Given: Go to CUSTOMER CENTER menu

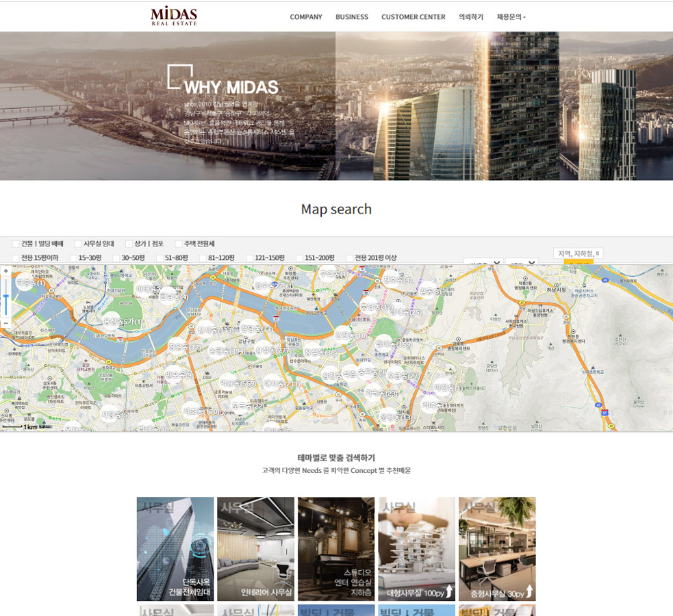Looking at the screenshot, I should pos(413,17).
